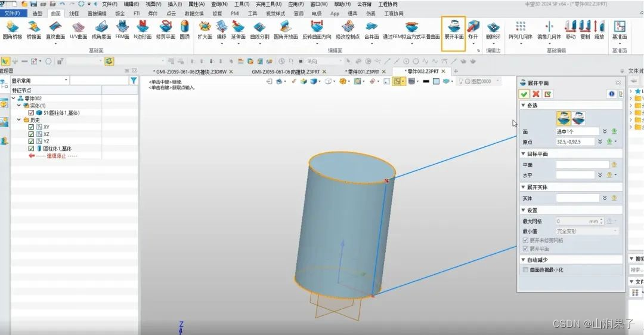Choose the U/V曲面 tool
Viewport: 644px width, 335px height.
(78, 30)
